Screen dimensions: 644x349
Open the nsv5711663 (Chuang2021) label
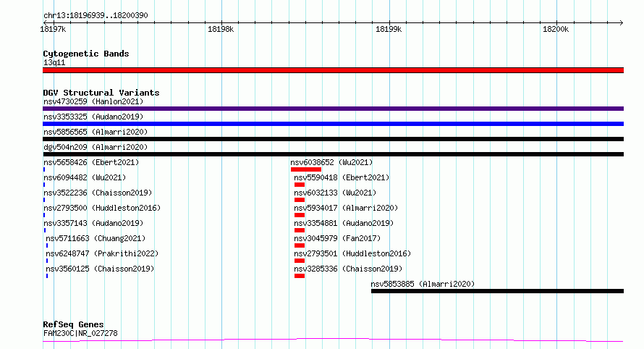click(x=96, y=238)
